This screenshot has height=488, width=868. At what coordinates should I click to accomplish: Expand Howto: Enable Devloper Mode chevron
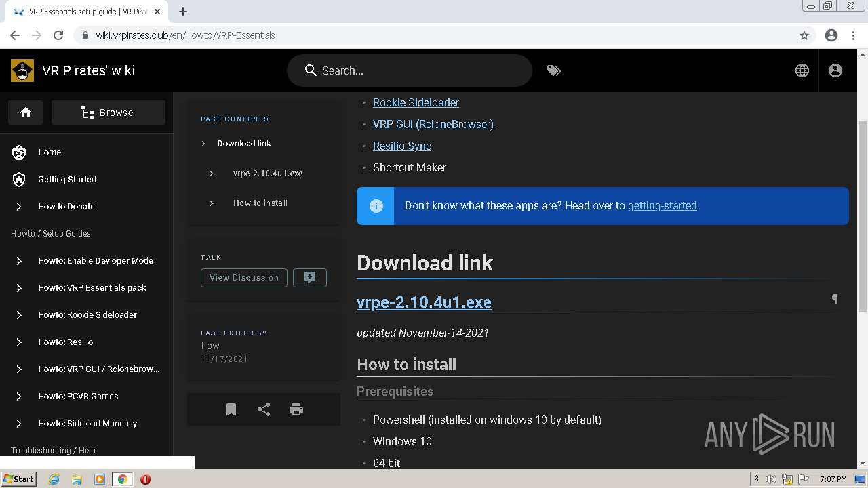coord(19,261)
